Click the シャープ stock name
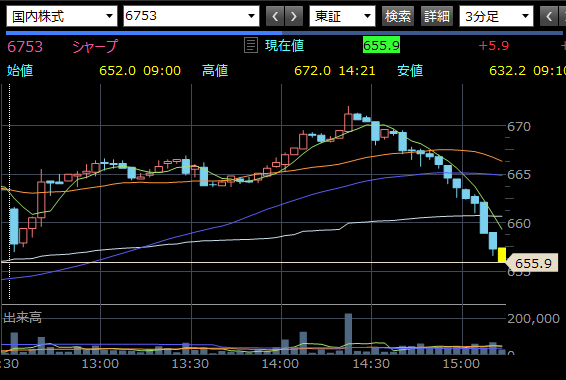This screenshot has height=380, width=566. pyautogui.click(x=95, y=46)
